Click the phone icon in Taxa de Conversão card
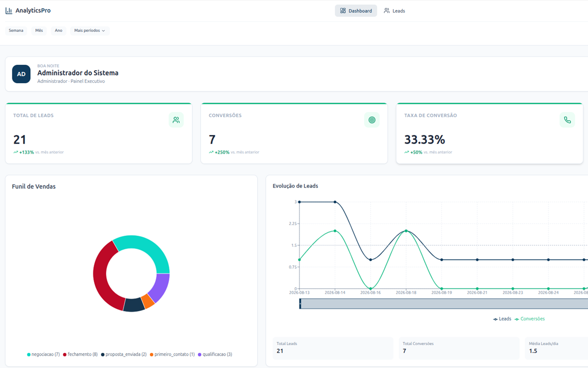Screen dimensions: 588x368 click(x=567, y=120)
